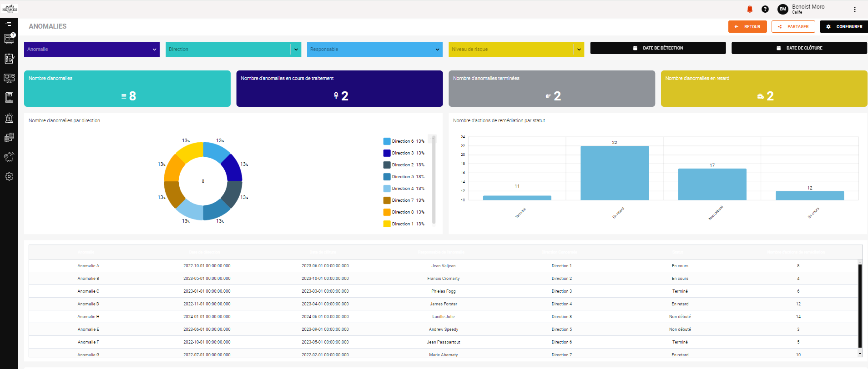868x369 pixels.
Task: Collapse the sidebar menu toggle icon
Action: point(9,24)
